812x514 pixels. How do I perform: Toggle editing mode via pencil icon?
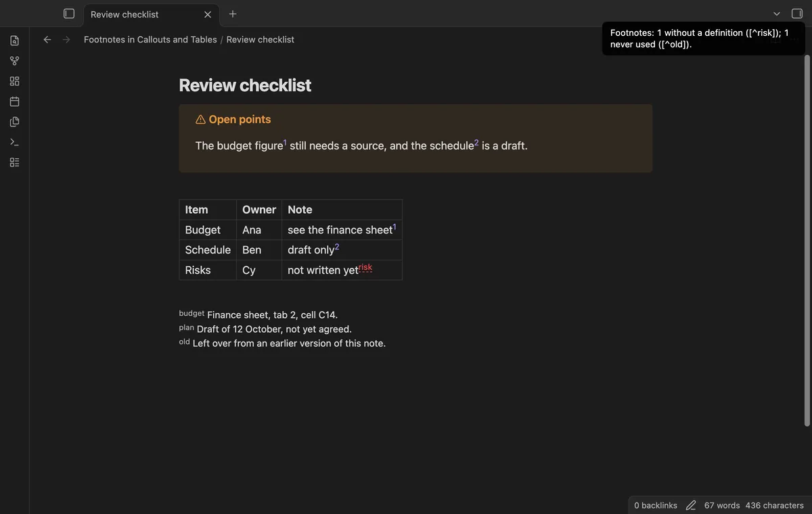[x=691, y=505]
